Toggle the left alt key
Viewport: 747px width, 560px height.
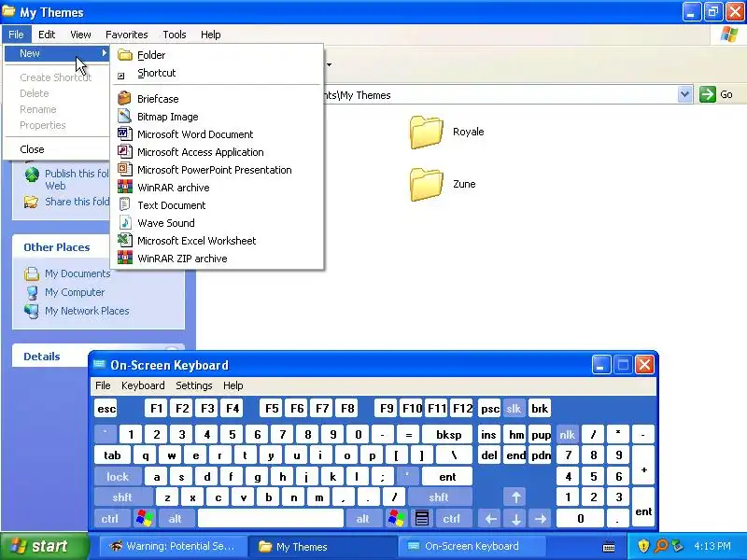(176, 519)
